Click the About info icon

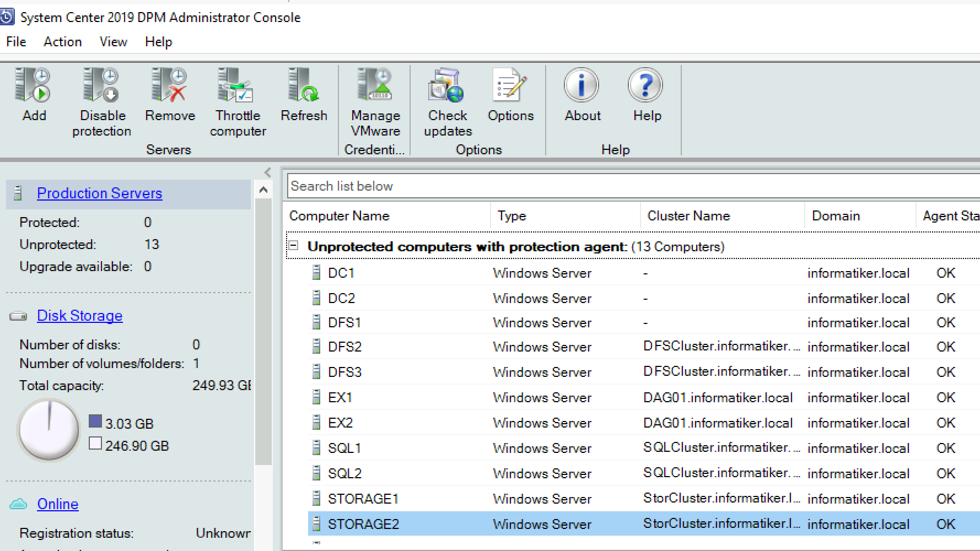point(581,85)
